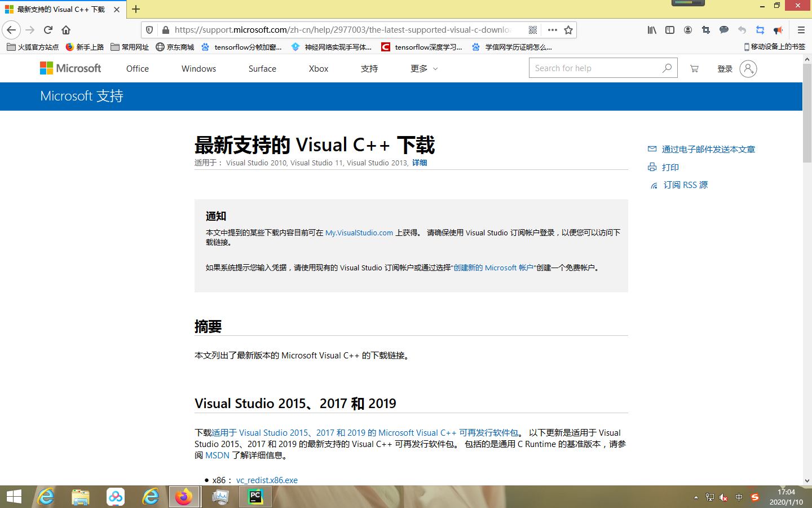Open the QR code icon in address bar

pyautogui.click(x=533, y=30)
